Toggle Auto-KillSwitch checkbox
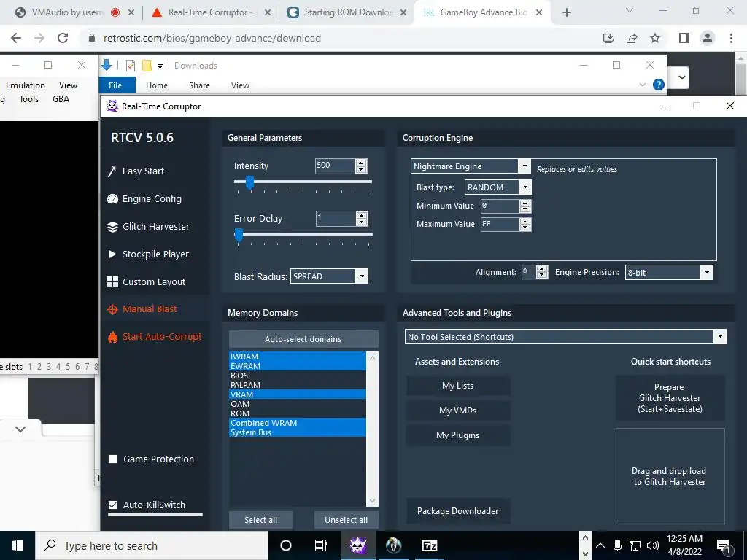Viewport: 747px width, 560px height. (113, 505)
